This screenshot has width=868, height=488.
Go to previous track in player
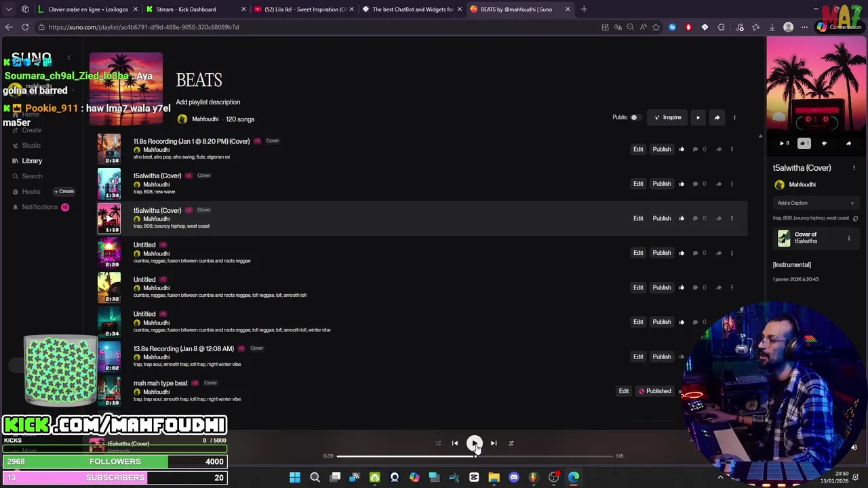point(455,443)
